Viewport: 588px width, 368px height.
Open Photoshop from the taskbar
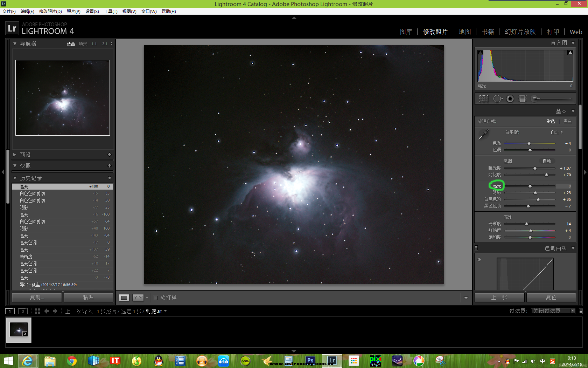pos(310,361)
